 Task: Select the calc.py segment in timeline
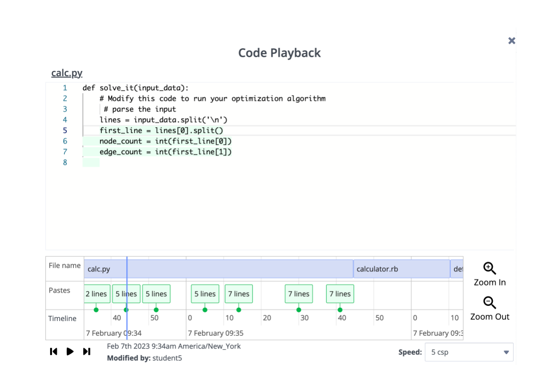(218, 269)
